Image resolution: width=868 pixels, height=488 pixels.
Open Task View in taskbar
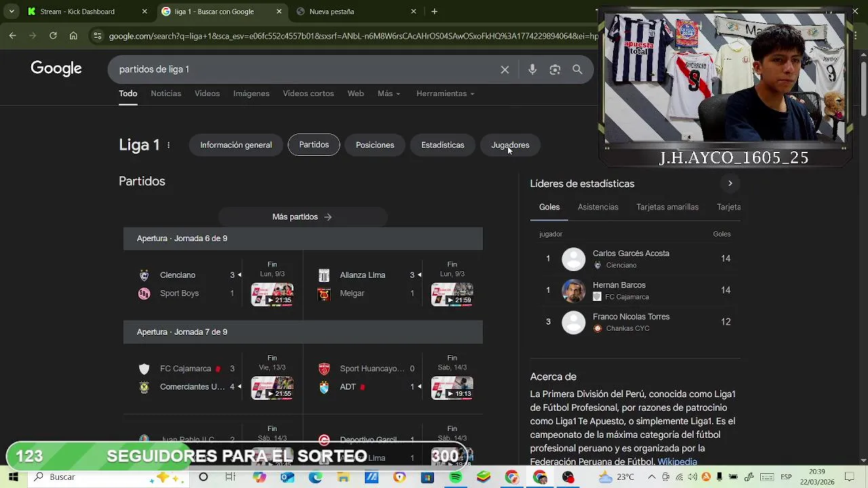coord(231,477)
